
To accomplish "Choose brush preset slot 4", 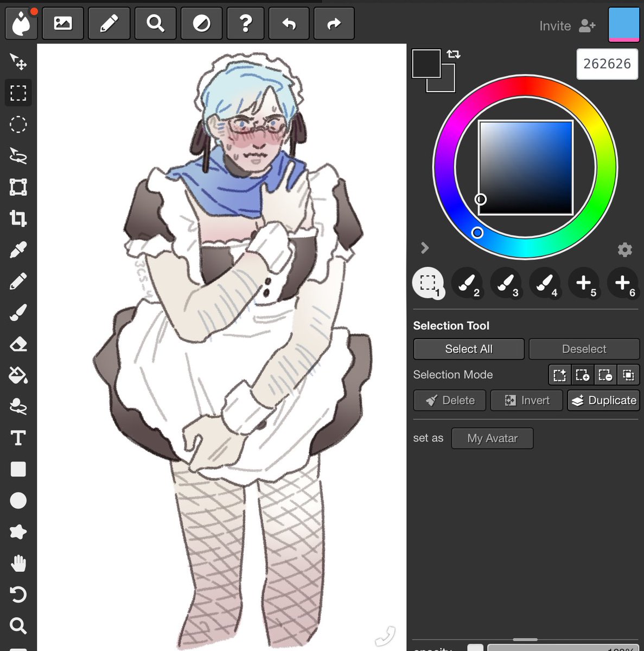I will (545, 283).
